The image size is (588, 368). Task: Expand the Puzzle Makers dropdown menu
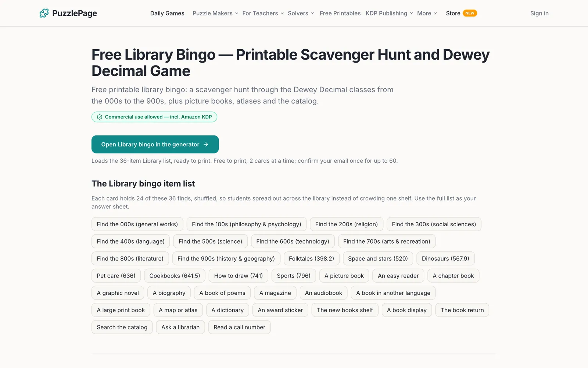(x=215, y=13)
